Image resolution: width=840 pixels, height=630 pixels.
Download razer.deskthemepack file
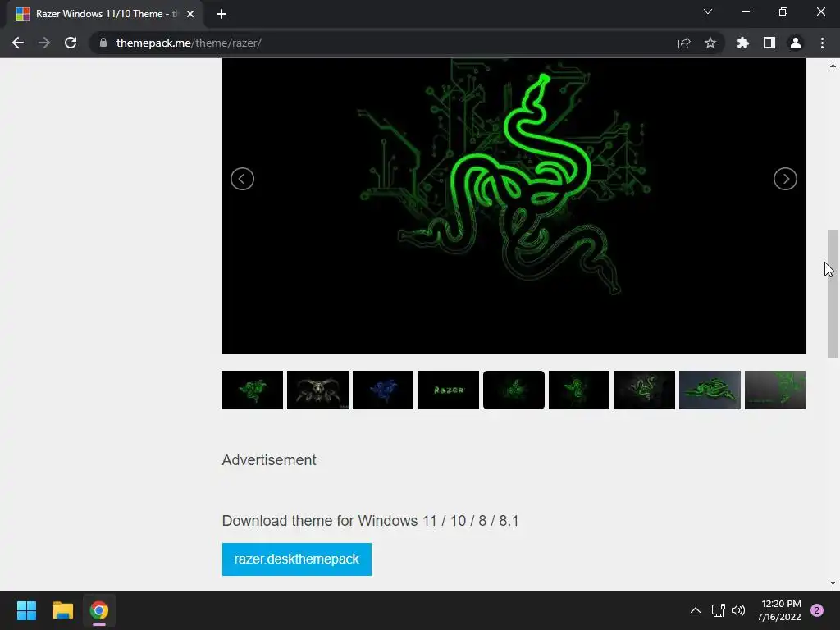297,559
